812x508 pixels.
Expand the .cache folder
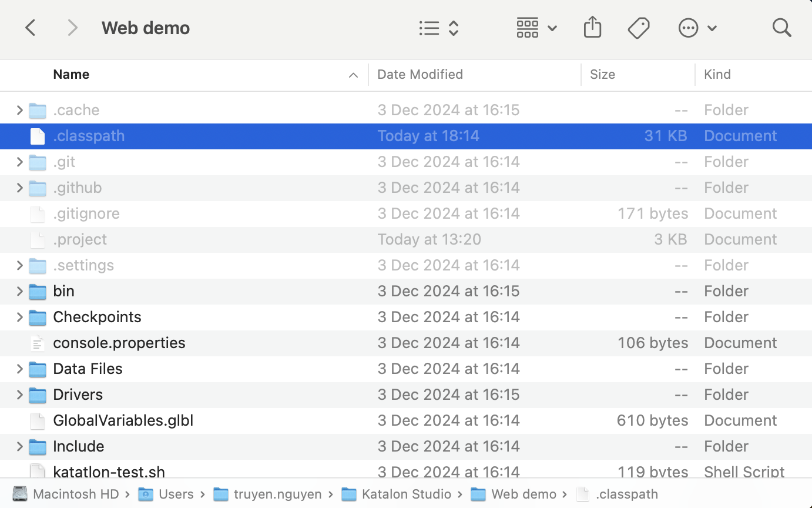[x=19, y=110]
